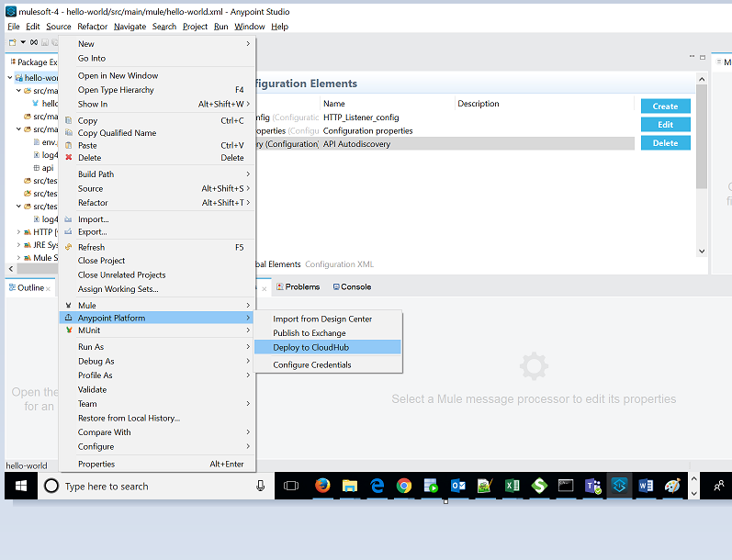The image size is (732, 560).
Task: Open the toolbar new dropdown arrow
Action: [x=23, y=42]
